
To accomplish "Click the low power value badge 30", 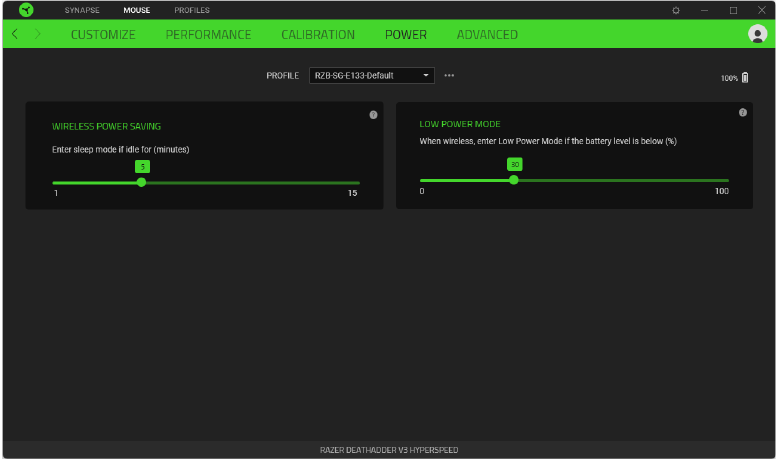I will [x=514, y=164].
